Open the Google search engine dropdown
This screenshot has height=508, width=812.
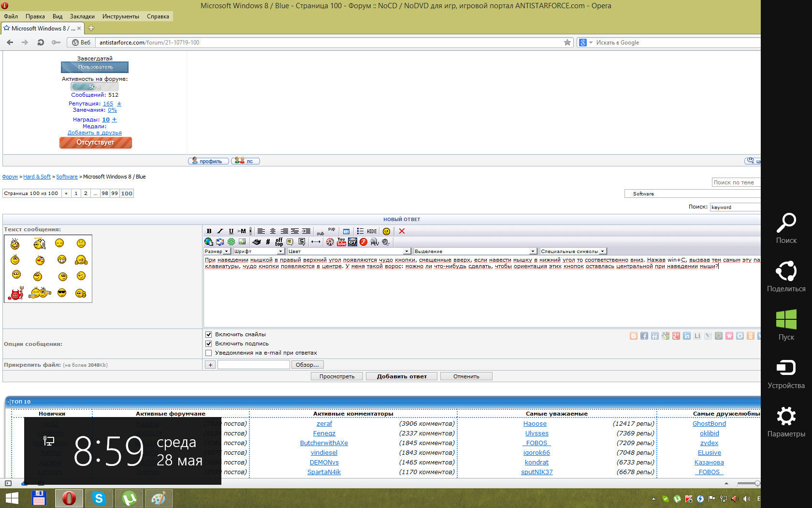[585, 43]
